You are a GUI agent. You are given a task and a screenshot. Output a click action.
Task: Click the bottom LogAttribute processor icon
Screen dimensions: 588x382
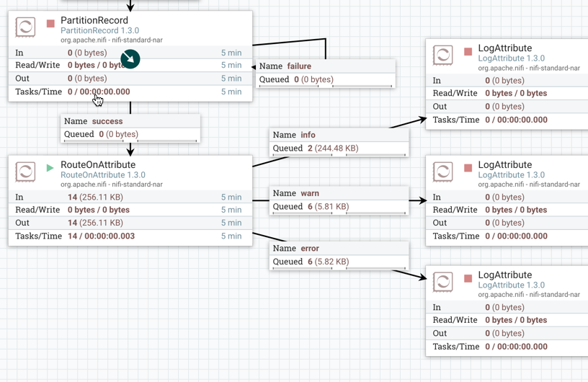coord(442,282)
